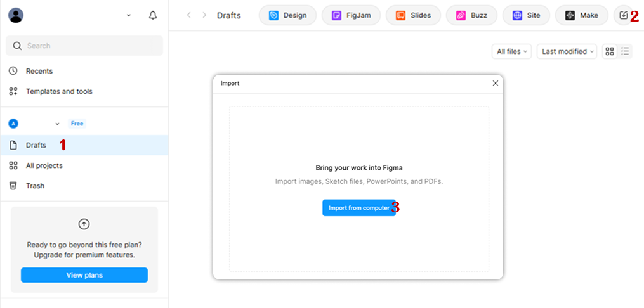Click the magnifier icon in Search
The height and width of the screenshot is (308, 644).
click(x=17, y=46)
